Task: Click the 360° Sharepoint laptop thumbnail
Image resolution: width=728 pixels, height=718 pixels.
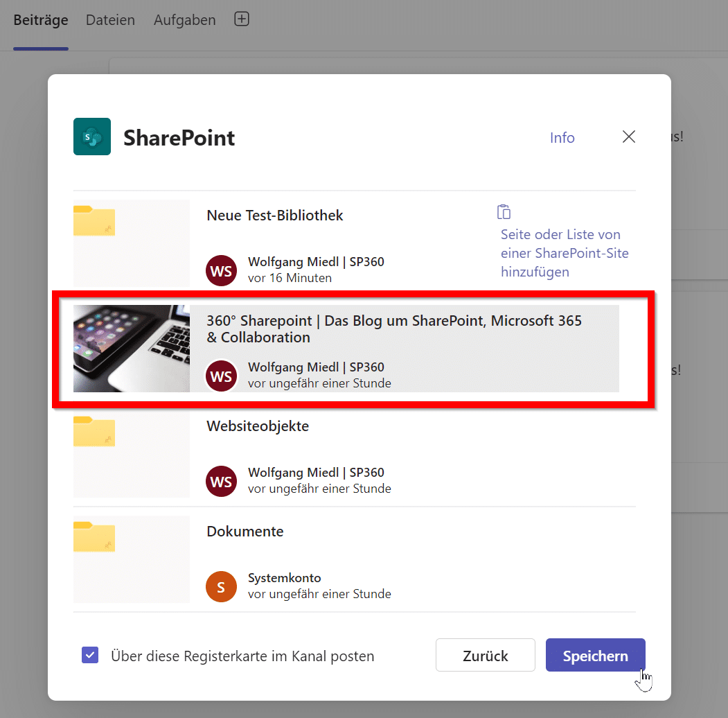Action: [132, 349]
